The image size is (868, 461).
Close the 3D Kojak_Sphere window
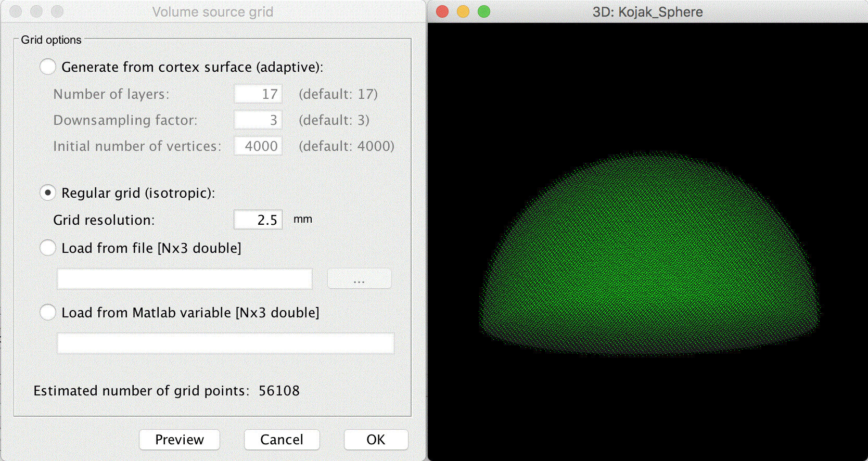click(x=442, y=11)
